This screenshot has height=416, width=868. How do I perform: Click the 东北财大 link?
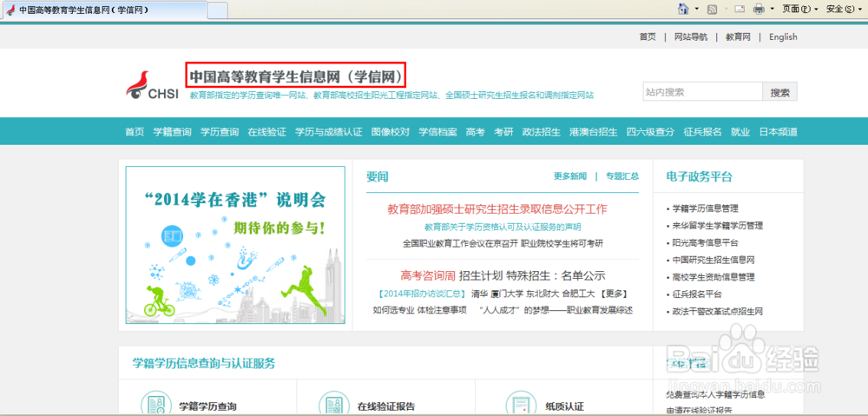(542, 294)
